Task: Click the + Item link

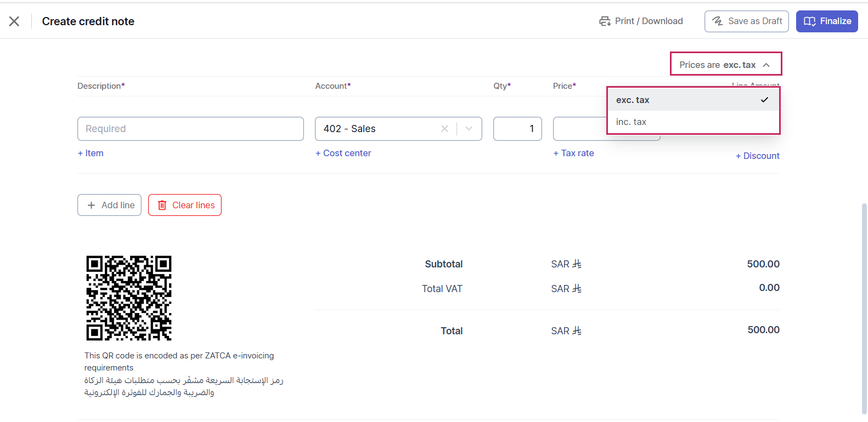Action: (91, 153)
